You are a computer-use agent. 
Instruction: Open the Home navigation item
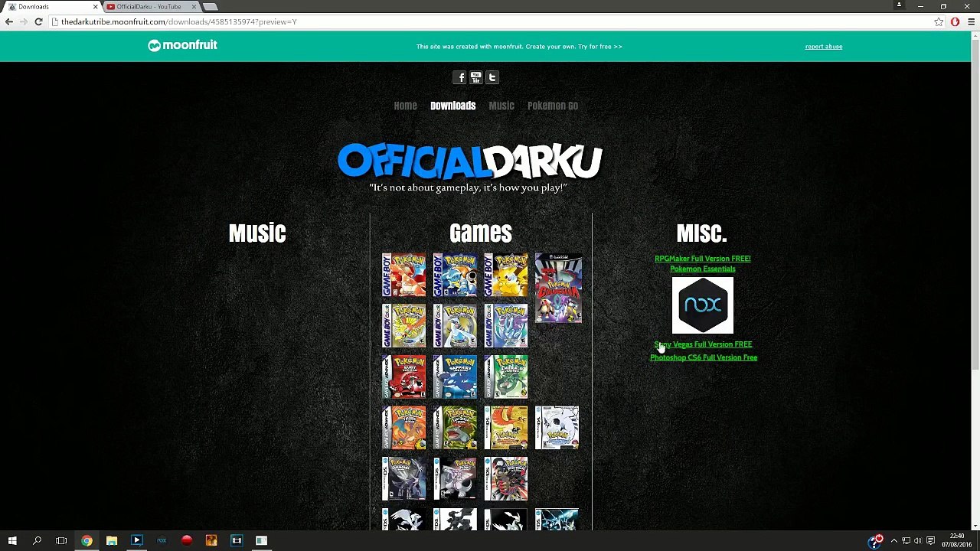405,106
